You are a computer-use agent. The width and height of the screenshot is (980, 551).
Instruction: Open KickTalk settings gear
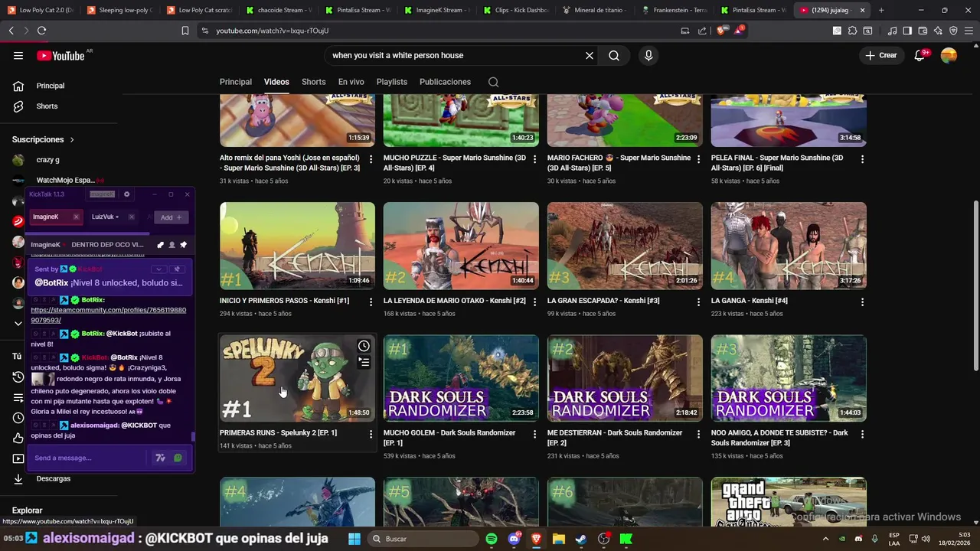(x=127, y=194)
